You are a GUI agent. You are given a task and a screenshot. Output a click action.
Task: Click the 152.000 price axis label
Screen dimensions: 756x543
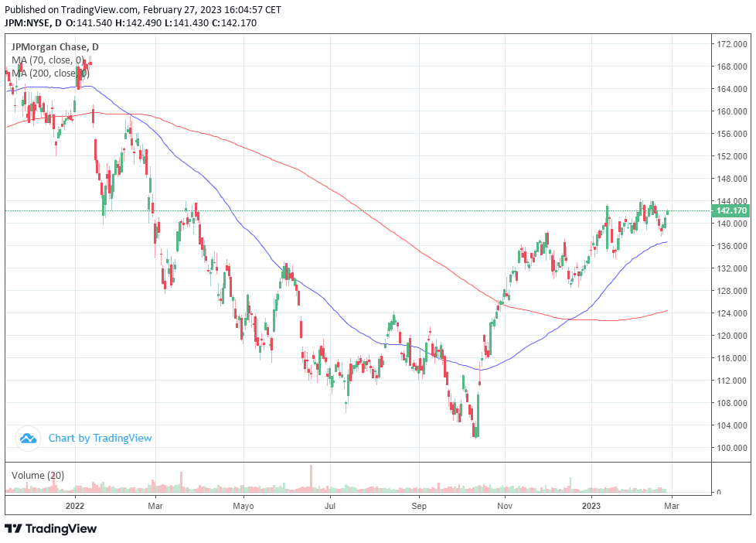(732, 156)
